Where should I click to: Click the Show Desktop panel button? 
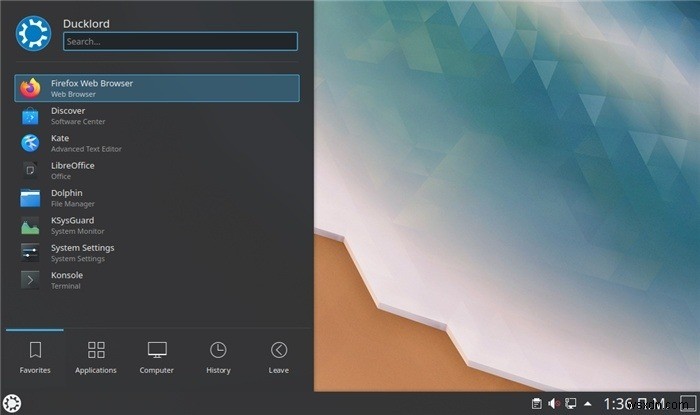click(688, 403)
